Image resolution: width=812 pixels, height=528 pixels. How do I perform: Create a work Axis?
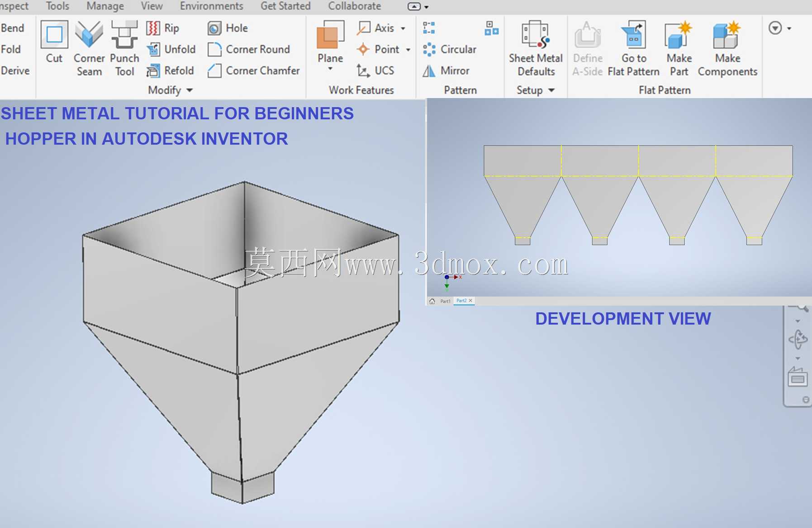[376, 28]
